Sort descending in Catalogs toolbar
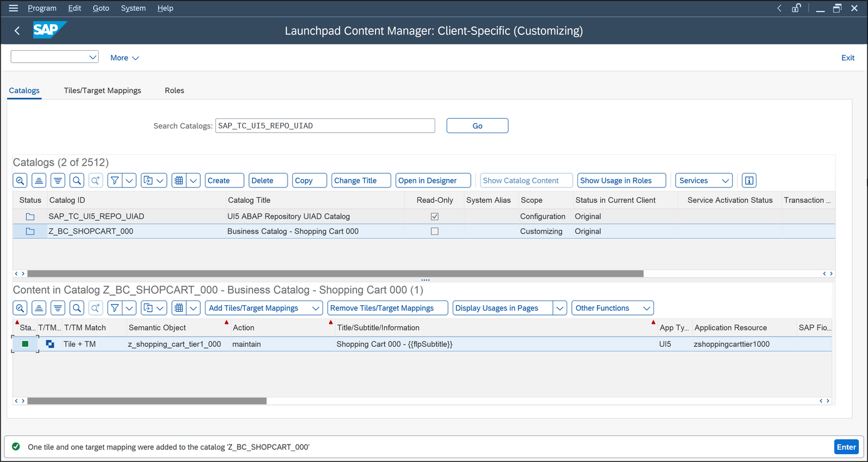Image resolution: width=868 pixels, height=462 pixels. 58,180
